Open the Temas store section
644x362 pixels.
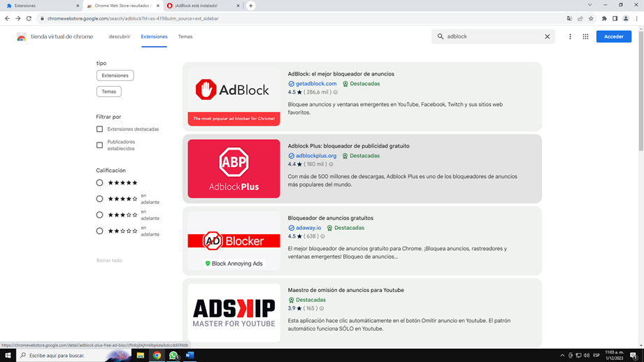point(185,36)
